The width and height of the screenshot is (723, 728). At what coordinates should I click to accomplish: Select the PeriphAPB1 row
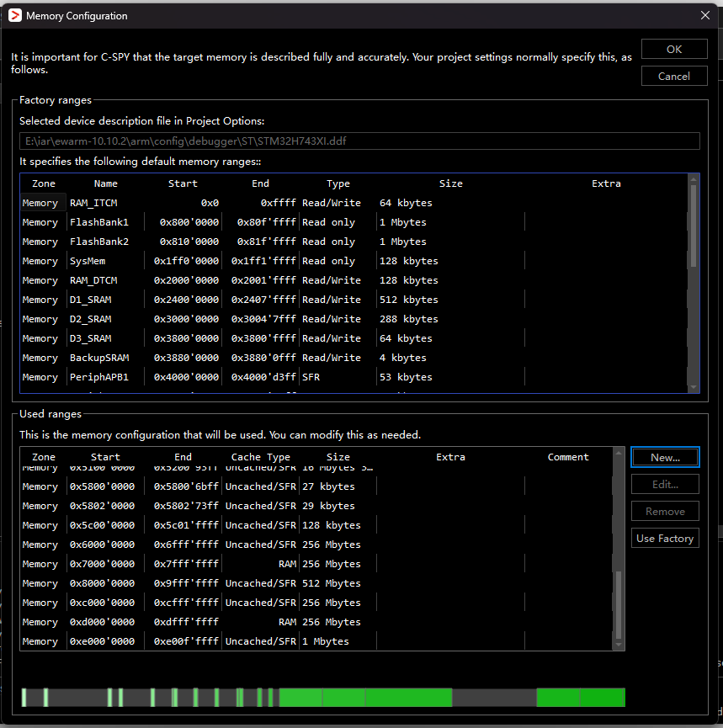point(354,377)
